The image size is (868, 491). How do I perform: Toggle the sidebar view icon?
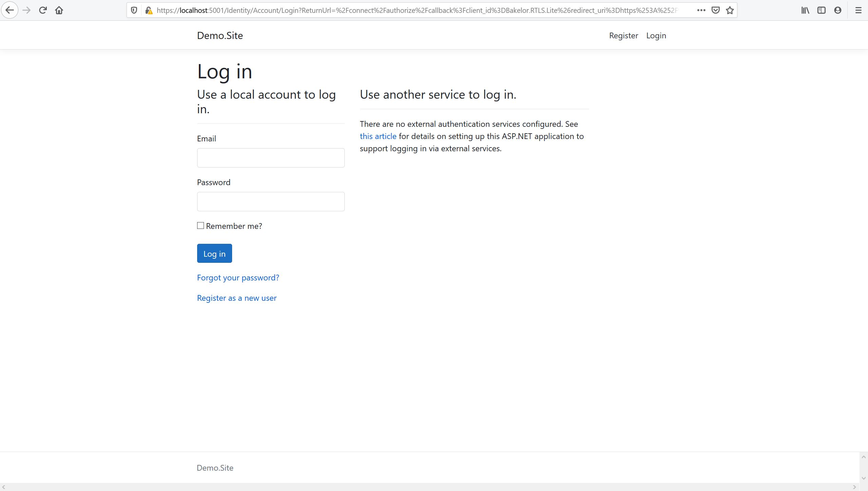822,10
